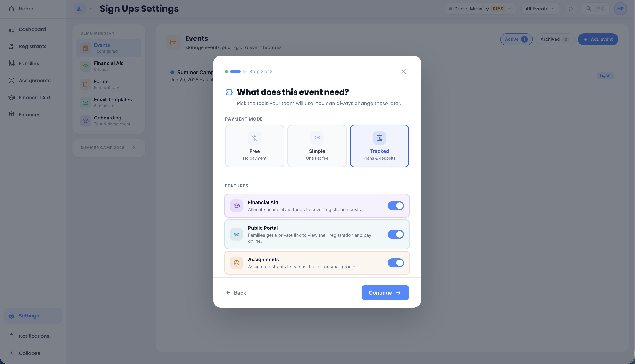
Task: Switch to the Archived events tab
Action: [x=555, y=39]
